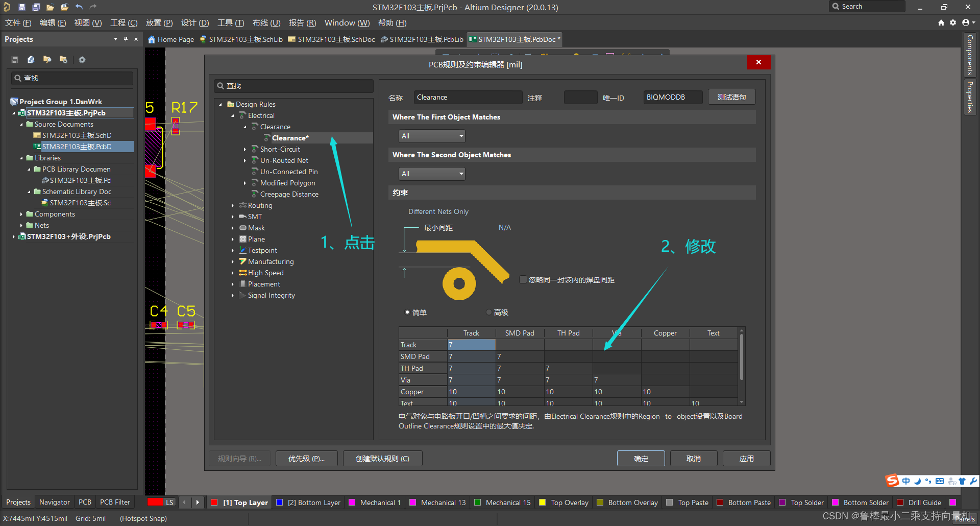The width and height of the screenshot is (980, 526).
Task: Open the 文件 (F) menu
Action: pyautogui.click(x=18, y=23)
